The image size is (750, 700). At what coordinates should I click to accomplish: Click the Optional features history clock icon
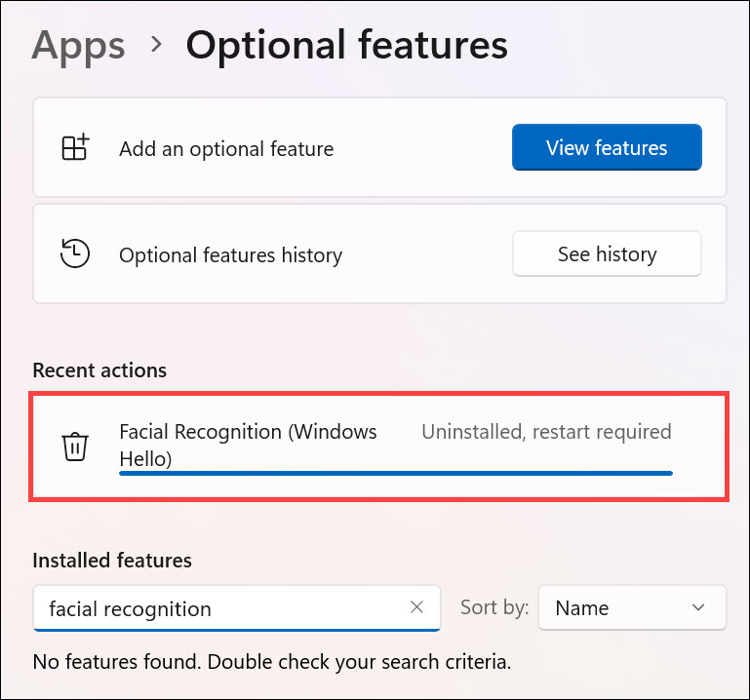pyautogui.click(x=75, y=254)
